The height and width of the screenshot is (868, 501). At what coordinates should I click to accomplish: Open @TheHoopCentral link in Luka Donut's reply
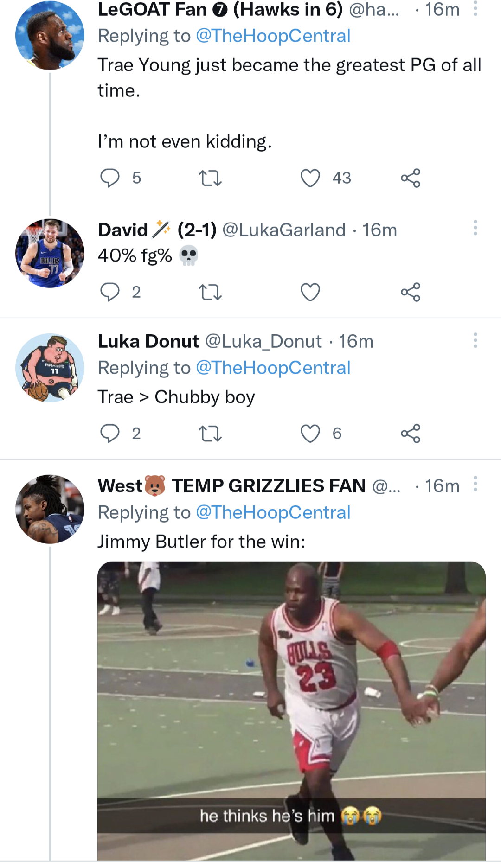click(x=273, y=368)
